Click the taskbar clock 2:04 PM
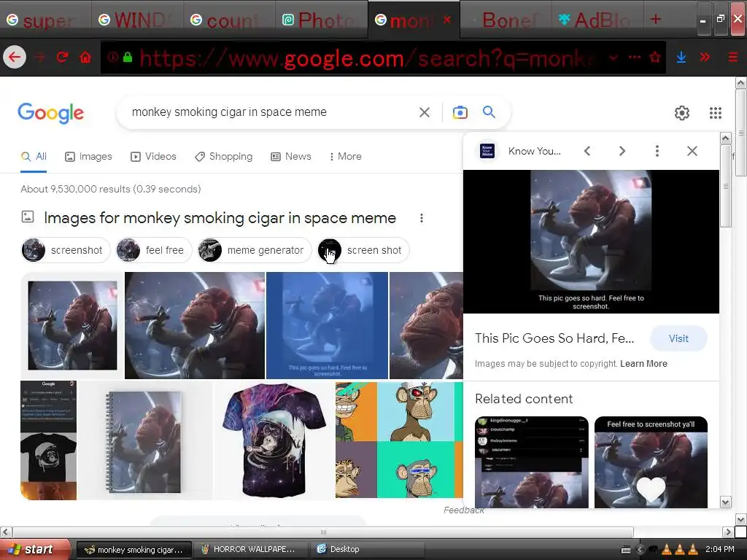The height and width of the screenshot is (560, 747). (x=720, y=550)
